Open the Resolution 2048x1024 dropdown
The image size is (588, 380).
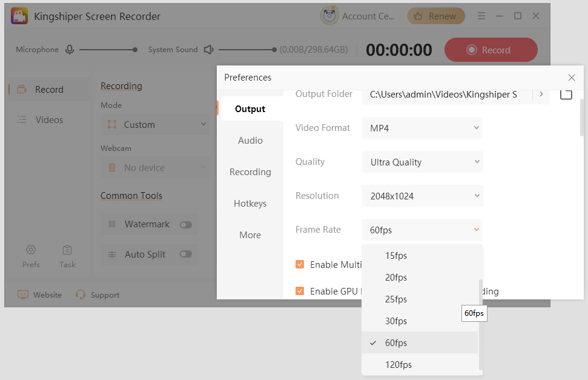[x=422, y=196]
